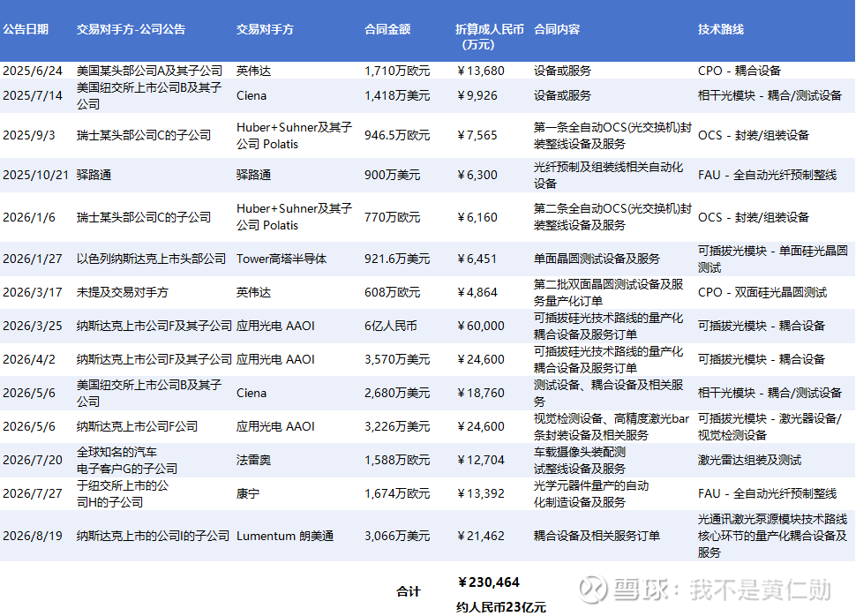Click the value ¥13,680
Screen dimensions: 856x616
[x=480, y=71]
